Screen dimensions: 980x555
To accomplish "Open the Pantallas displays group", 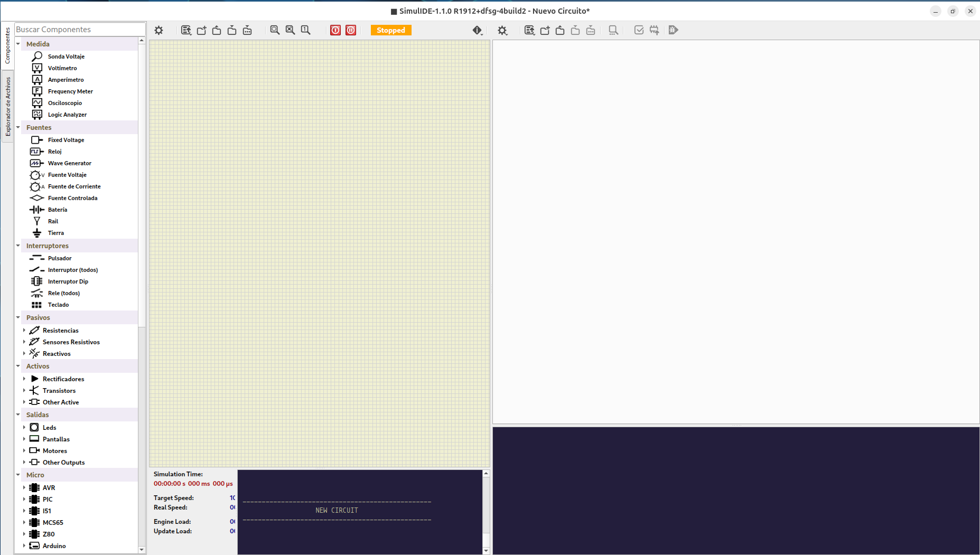I will (x=56, y=439).
